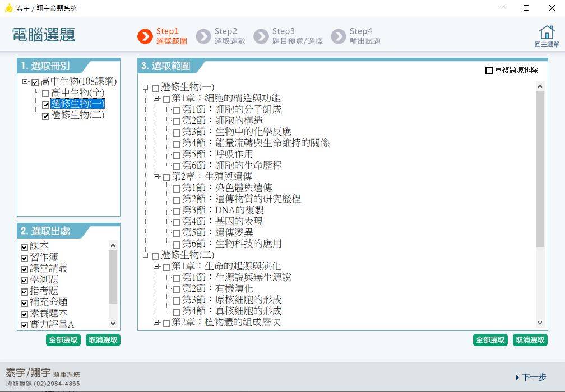Select 第4節：能量流轉與生命維持的關係 row
The width and height of the screenshot is (565, 392).
point(256,143)
